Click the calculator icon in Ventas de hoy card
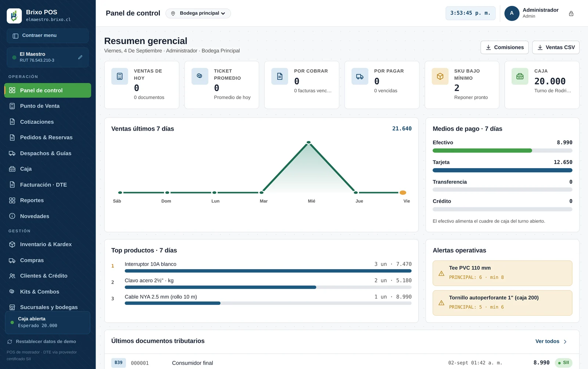This screenshot has width=588, height=369. [120, 76]
